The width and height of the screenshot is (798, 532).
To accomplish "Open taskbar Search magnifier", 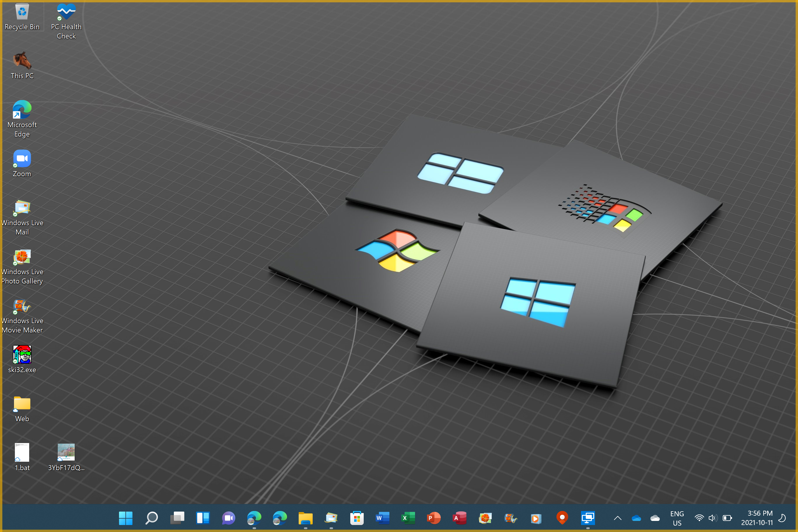I will [151, 518].
